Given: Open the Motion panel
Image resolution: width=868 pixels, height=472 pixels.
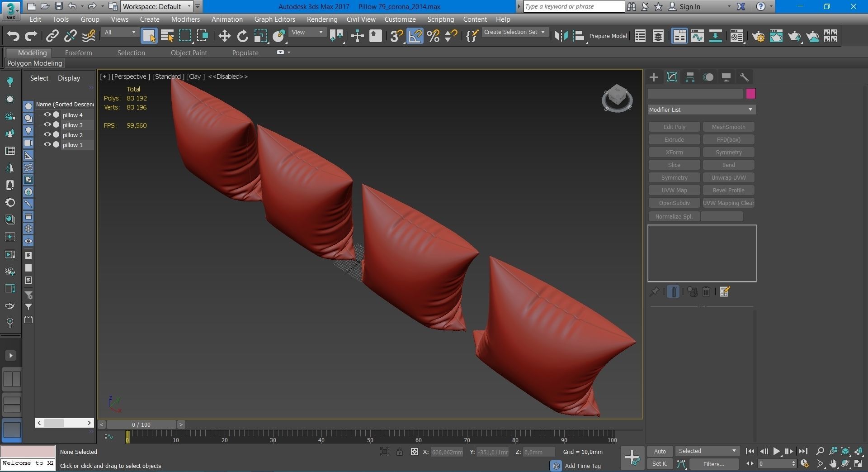Looking at the screenshot, I should pos(708,77).
